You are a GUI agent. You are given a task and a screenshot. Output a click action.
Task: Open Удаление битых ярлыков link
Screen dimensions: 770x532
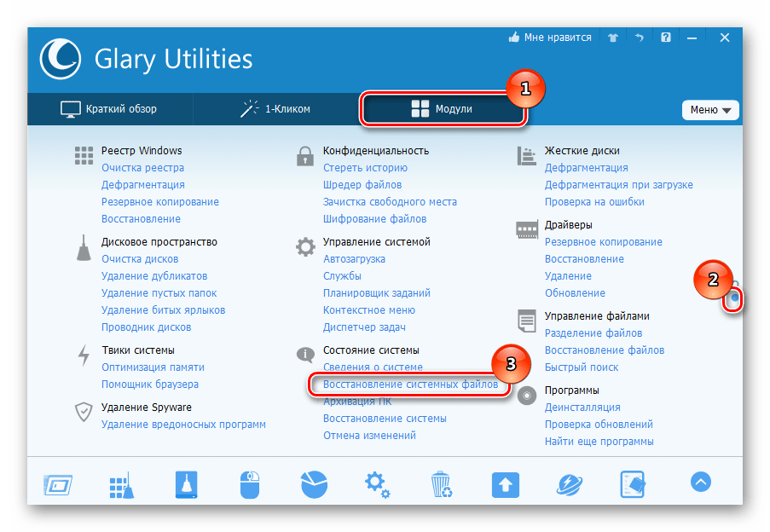click(x=163, y=310)
